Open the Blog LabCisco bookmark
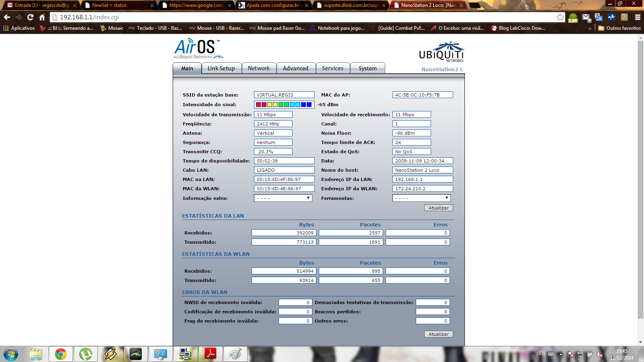The width and height of the screenshot is (644, 362). click(x=518, y=28)
